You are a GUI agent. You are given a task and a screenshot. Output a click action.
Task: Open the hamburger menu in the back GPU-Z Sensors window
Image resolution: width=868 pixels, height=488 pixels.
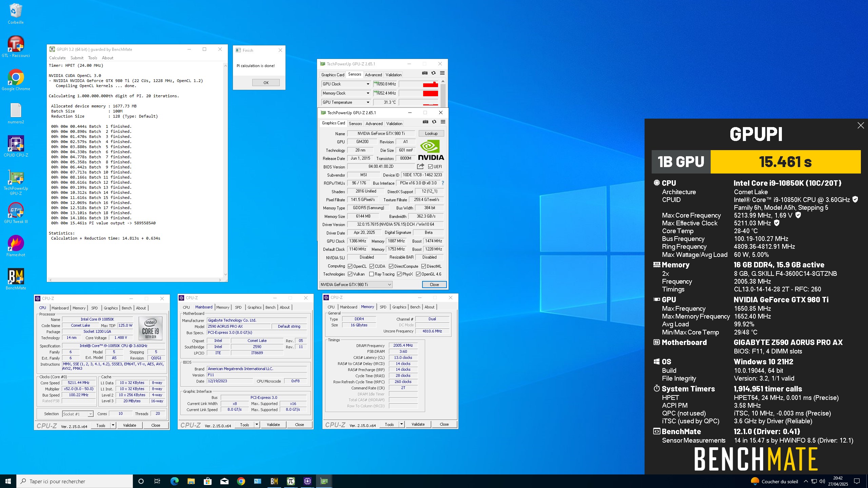[442, 73]
